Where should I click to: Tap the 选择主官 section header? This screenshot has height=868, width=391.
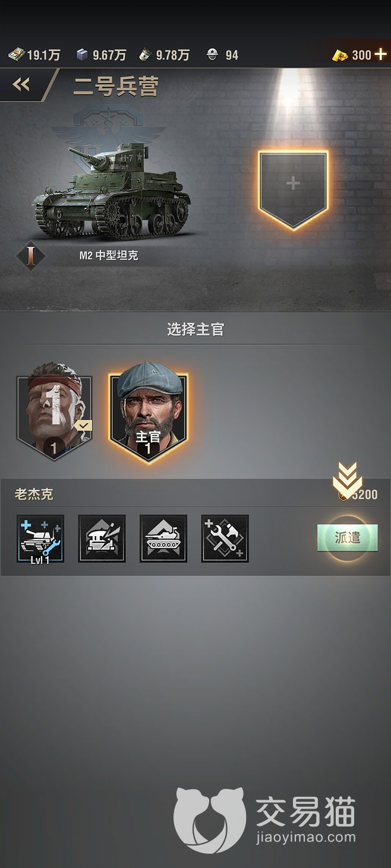[x=195, y=330]
